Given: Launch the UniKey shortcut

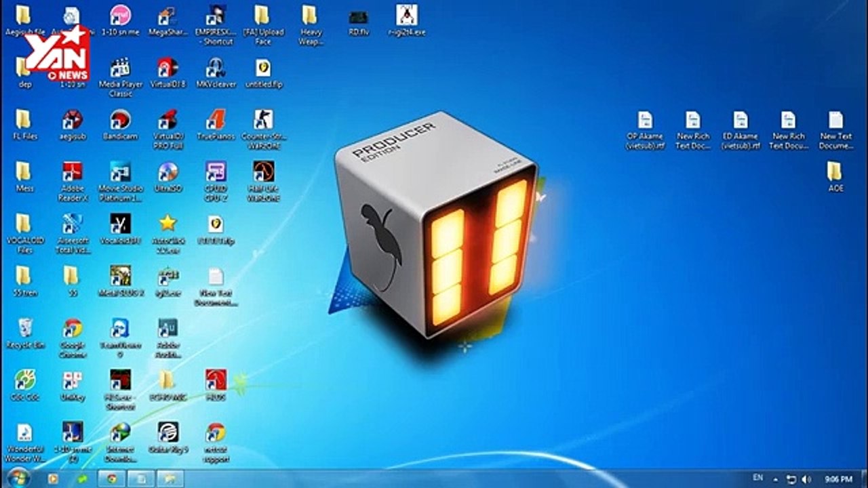Looking at the screenshot, I should pos(72,386).
